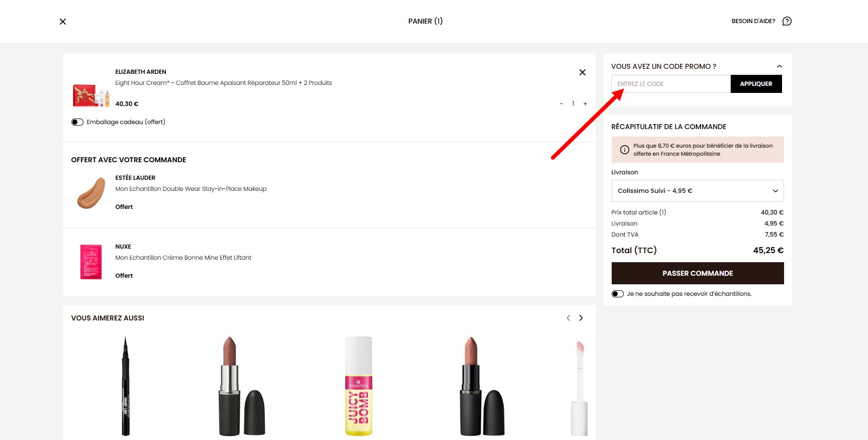This screenshot has width=868, height=440.
Task: Click the PANIER (1) heading
Action: tap(425, 21)
